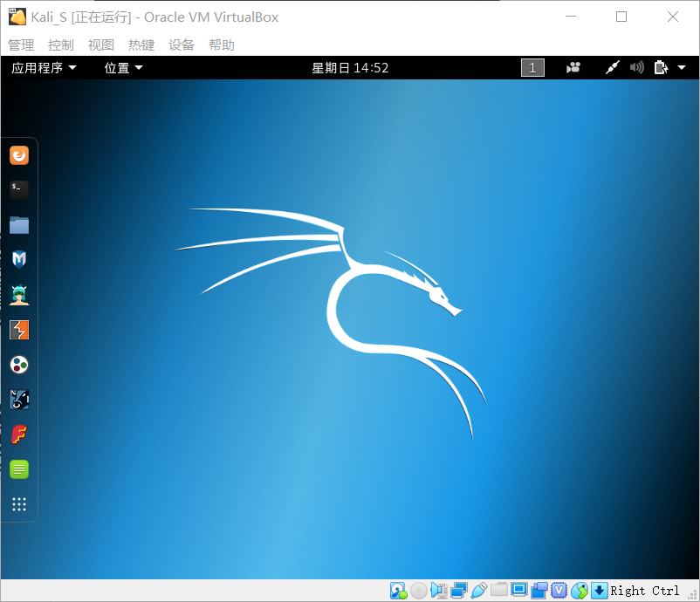Open a terminal from the dock
This screenshot has width=700, height=602.
click(x=19, y=189)
